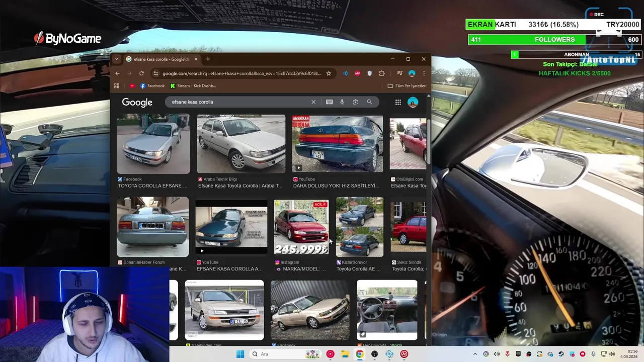Open the YouTube bookmark icon
This screenshot has width=644, height=362.
(132, 86)
